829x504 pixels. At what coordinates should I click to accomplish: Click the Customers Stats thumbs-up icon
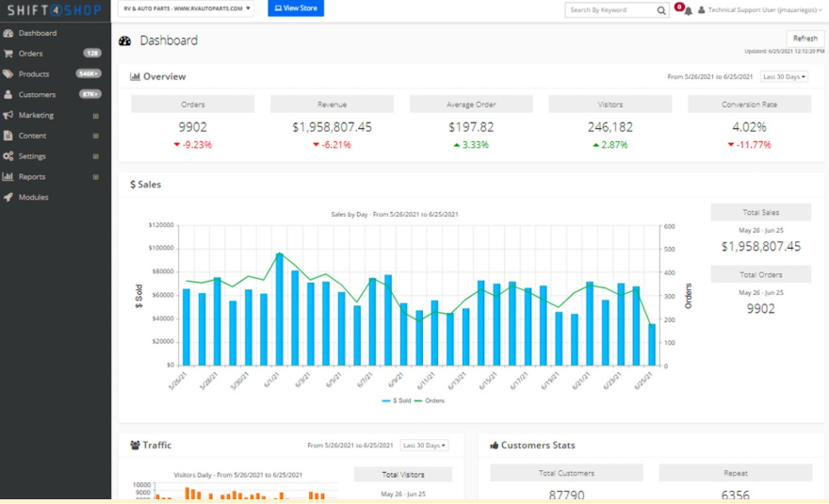click(x=495, y=446)
